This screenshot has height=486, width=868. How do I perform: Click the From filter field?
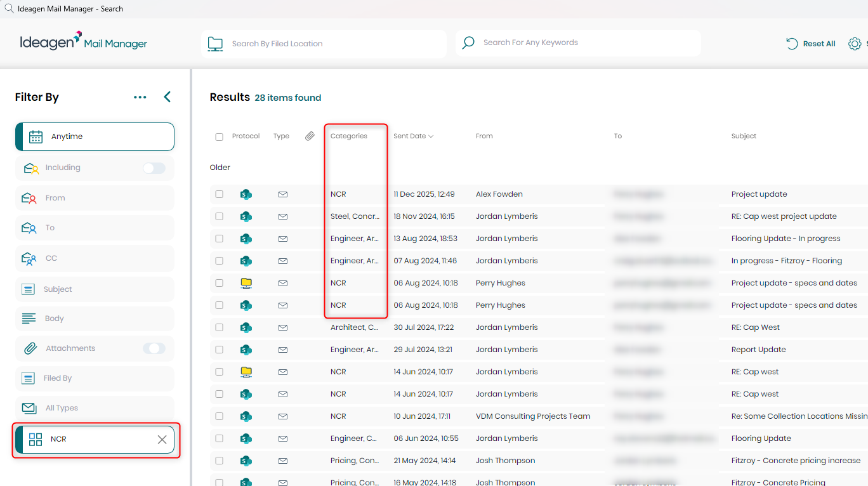95,198
